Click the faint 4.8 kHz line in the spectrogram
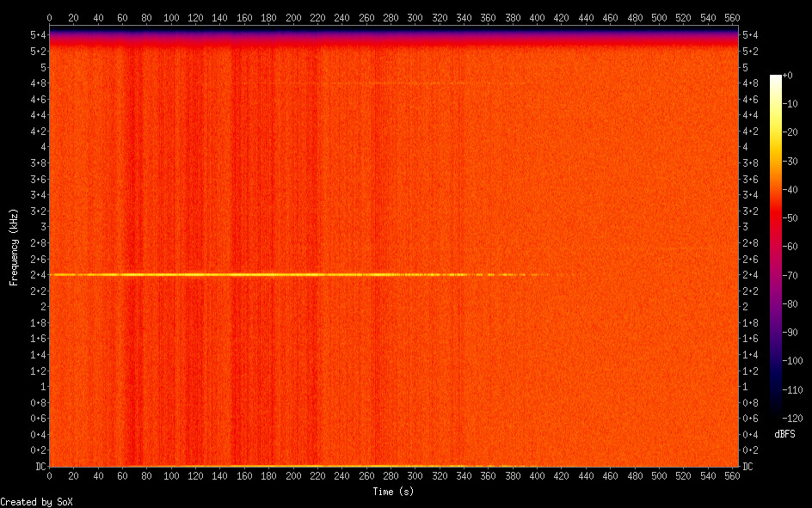812x508 pixels. click(x=396, y=83)
